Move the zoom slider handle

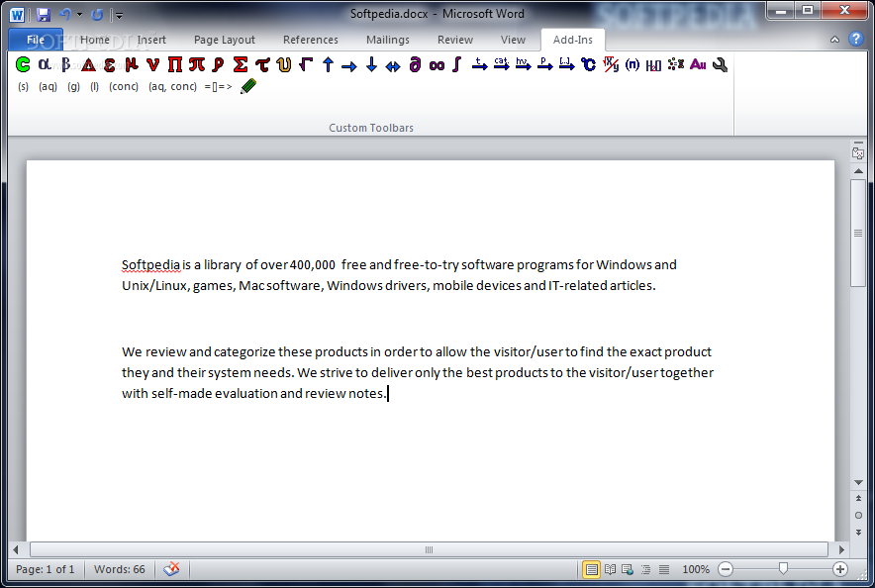(783, 568)
